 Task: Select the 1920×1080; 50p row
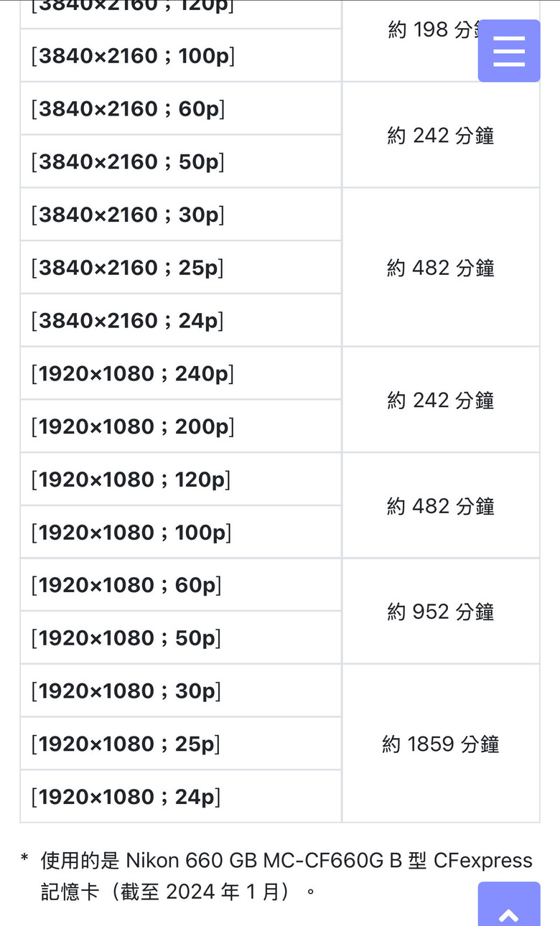(181, 638)
